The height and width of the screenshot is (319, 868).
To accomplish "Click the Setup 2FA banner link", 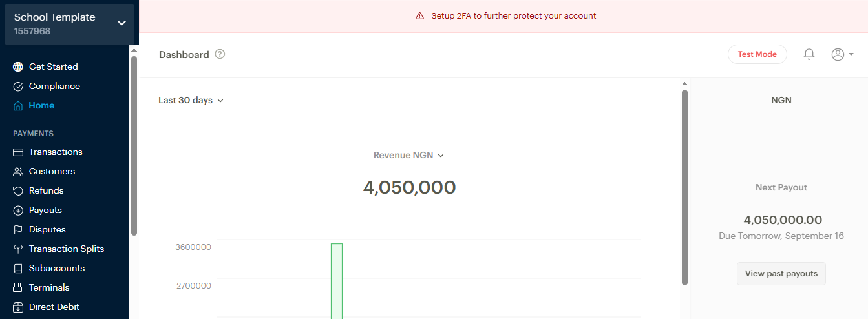I will coord(513,16).
